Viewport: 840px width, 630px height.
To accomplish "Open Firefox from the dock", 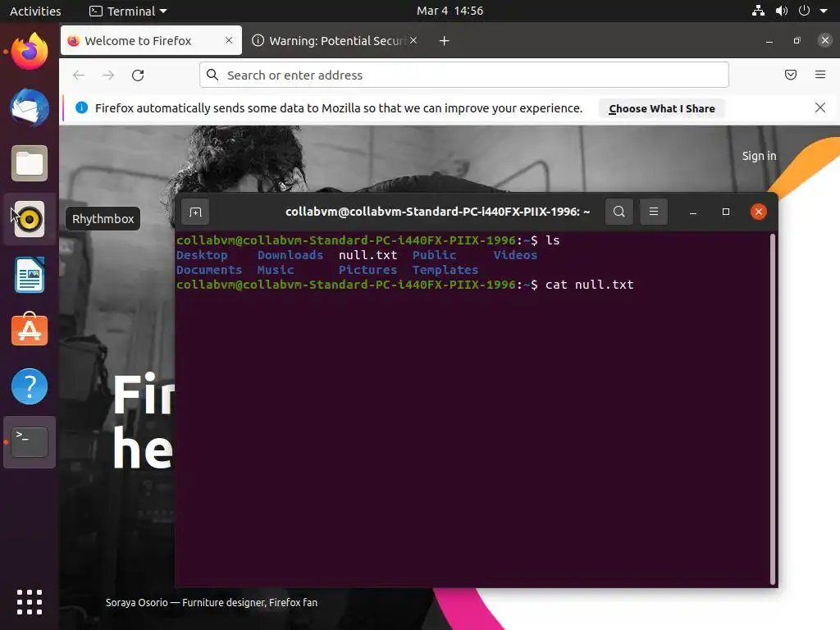I will pos(30,52).
